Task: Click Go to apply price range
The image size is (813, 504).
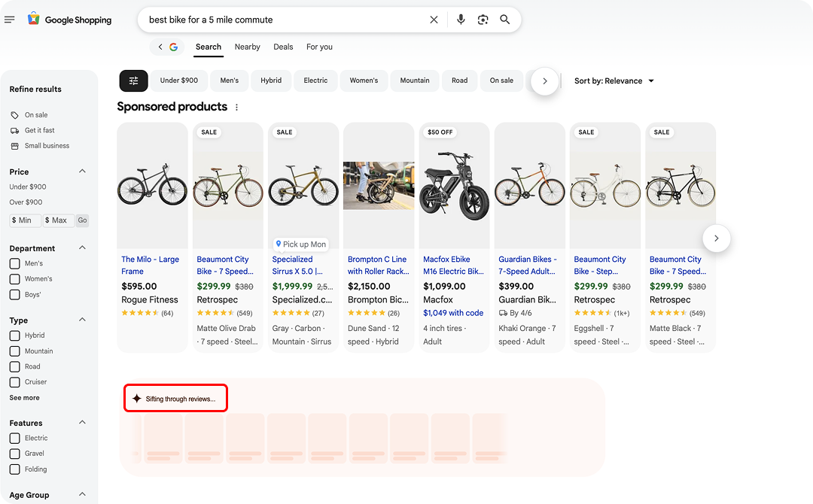Action: click(x=83, y=220)
